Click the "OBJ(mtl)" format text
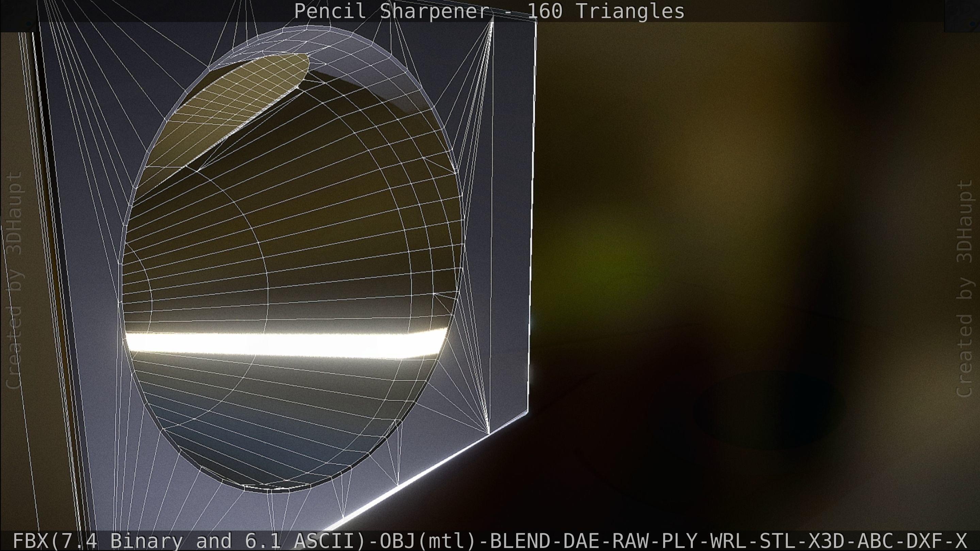The image size is (980, 551). click(x=428, y=540)
